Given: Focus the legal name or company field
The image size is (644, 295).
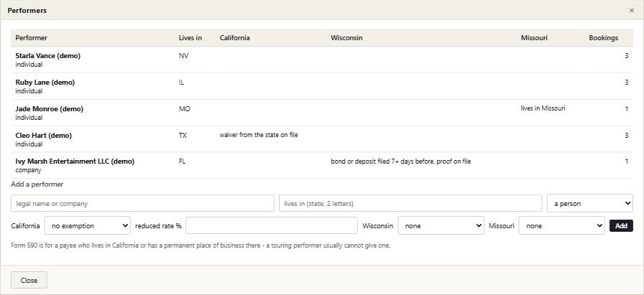Looking at the screenshot, I should pos(142,204).
